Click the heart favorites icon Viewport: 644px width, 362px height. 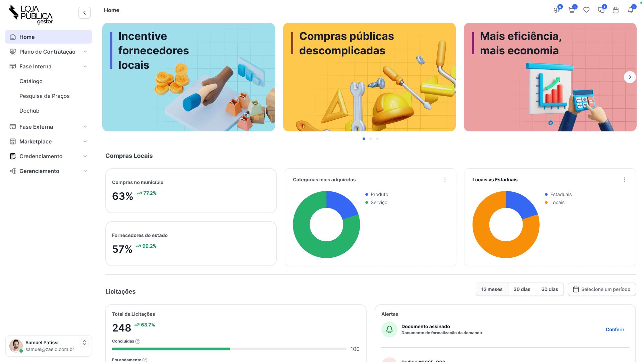(x=586, y=10)
